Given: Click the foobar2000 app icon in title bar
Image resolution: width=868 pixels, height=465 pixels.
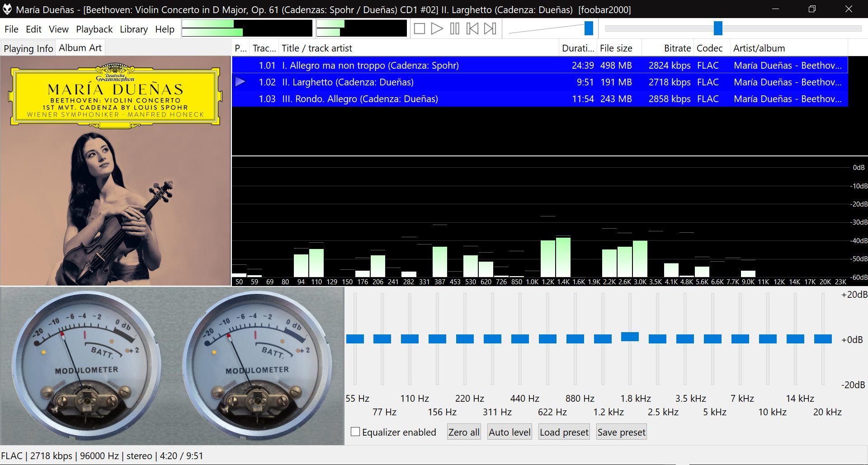Looking at the screenshot, I should tap(7, 9).
